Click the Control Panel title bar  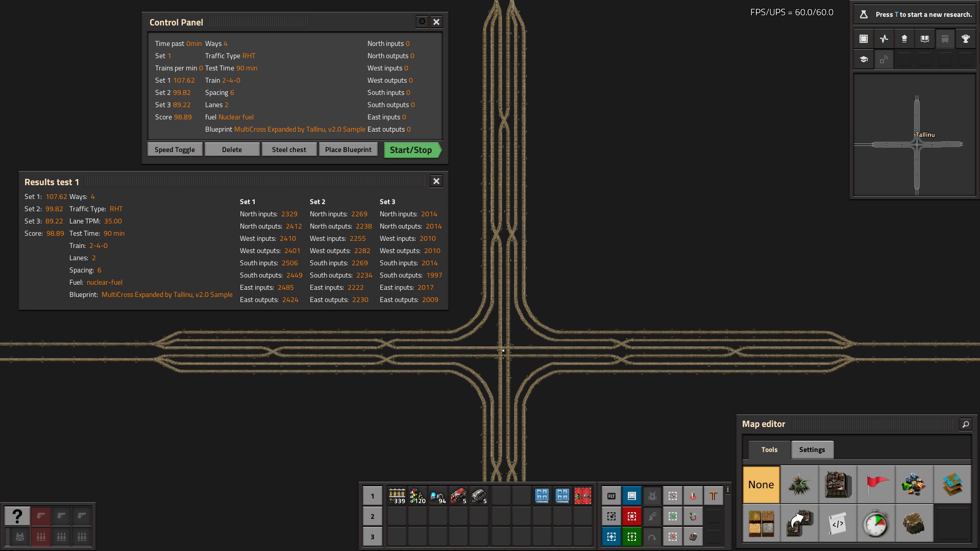[295, 22]
